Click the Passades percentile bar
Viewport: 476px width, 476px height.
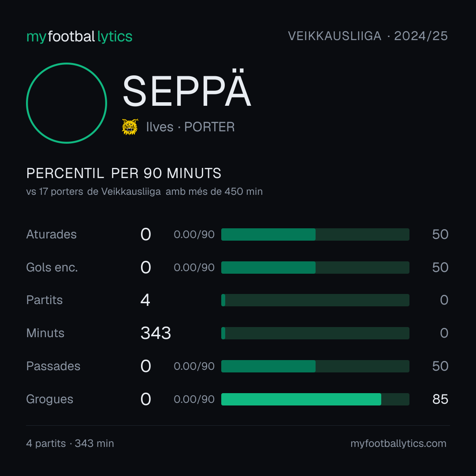(315, 366)
